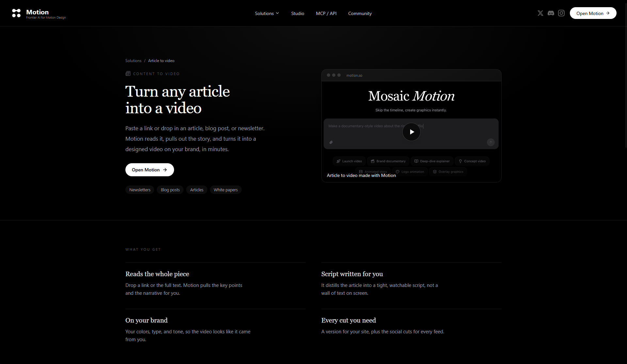Open the Community nav item
This screenshot has height=364, width=627.
360,13
